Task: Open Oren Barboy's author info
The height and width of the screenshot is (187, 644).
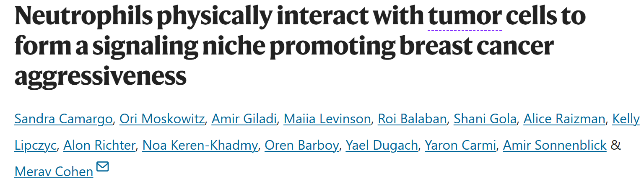Action: click(302, 145)
